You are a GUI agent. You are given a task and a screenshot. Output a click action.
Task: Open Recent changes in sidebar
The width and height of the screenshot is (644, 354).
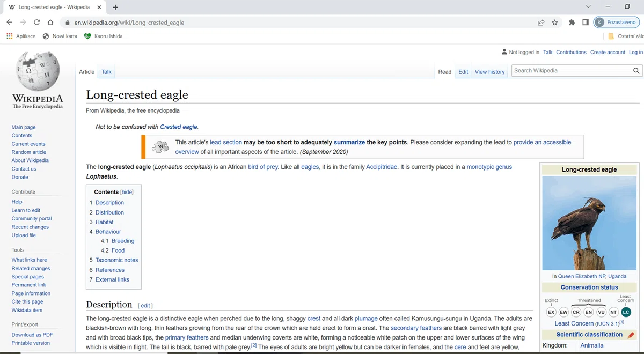pos(30,227)
